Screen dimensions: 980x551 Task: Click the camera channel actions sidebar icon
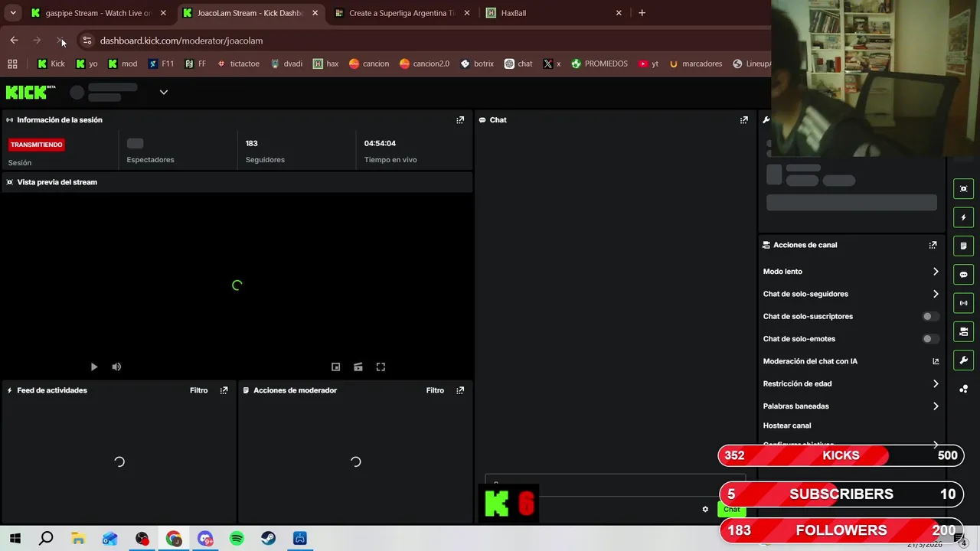pyautogui.click(x=963, y=331)
